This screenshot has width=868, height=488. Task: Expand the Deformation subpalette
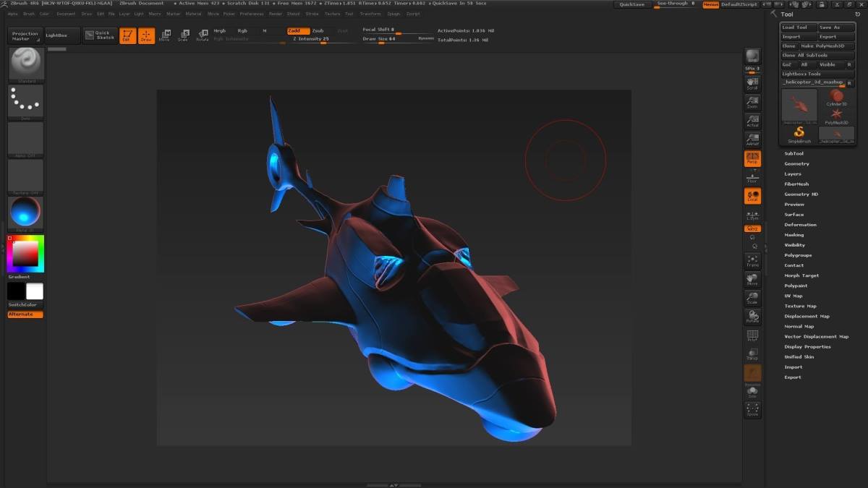click(800, 225)
